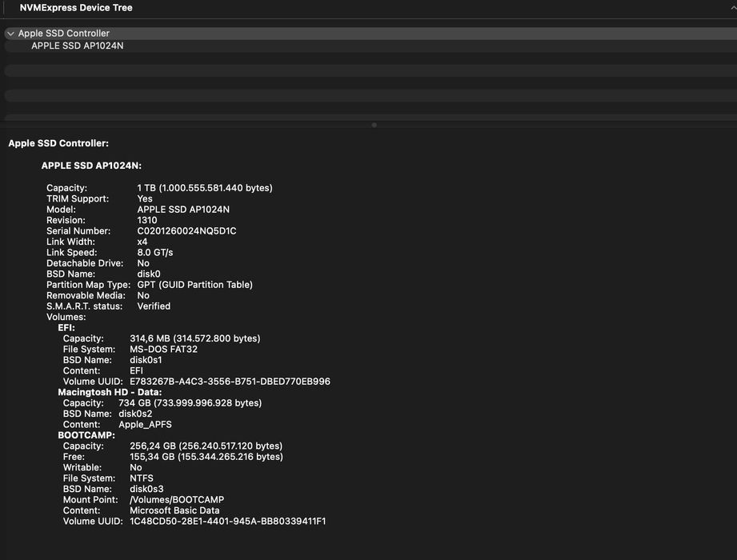This screenshot has height=560, width=737.
Task: Click the Link Width value x4
Action: click(x=142, y=242)
